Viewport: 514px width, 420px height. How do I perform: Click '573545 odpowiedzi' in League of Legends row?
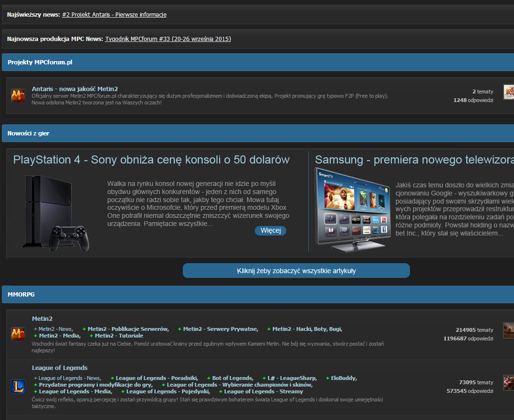pyautogui.click(x=470, y=391)
